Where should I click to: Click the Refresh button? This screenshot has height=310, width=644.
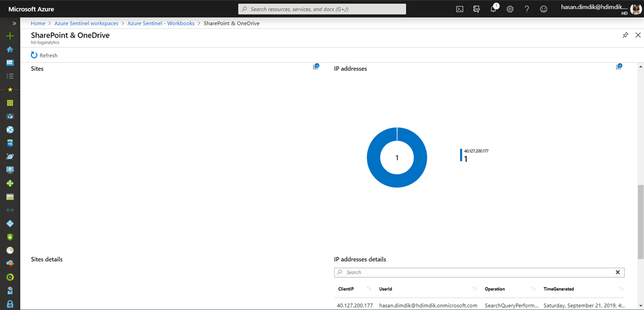pyautogui.click(x=44, y=56)
